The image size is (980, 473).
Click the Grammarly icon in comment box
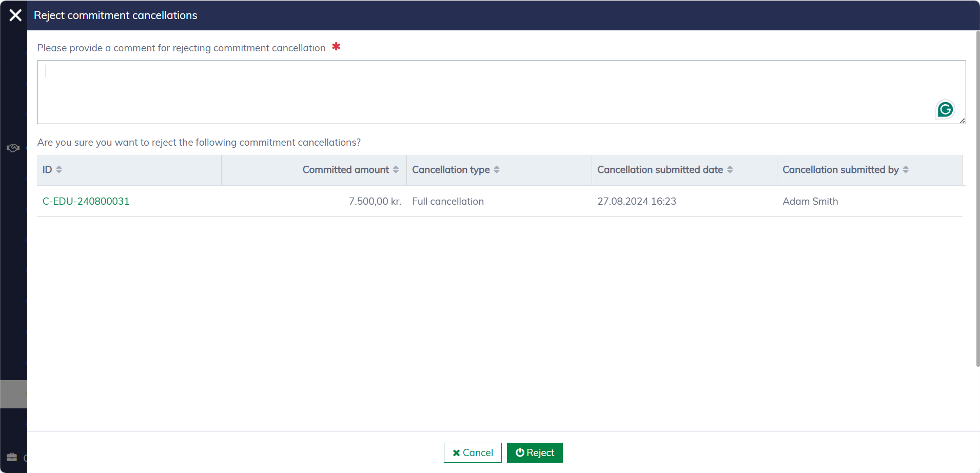point(945,109)
